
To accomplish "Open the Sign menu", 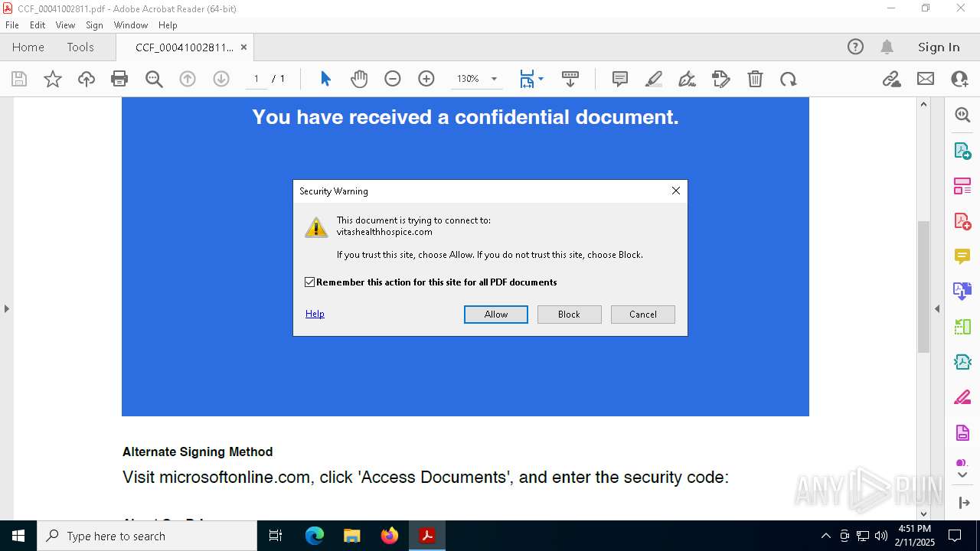I will tap(94, 24).
